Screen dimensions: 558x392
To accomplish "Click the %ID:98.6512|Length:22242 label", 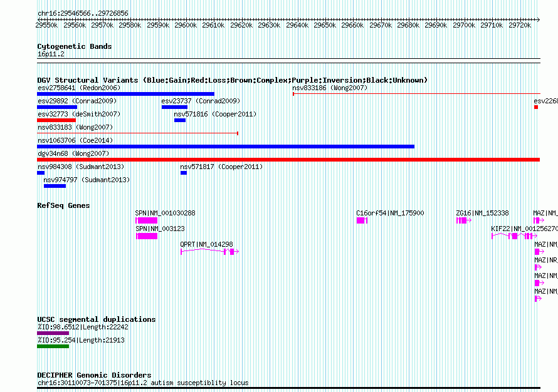I will click(x=83, y=327).
